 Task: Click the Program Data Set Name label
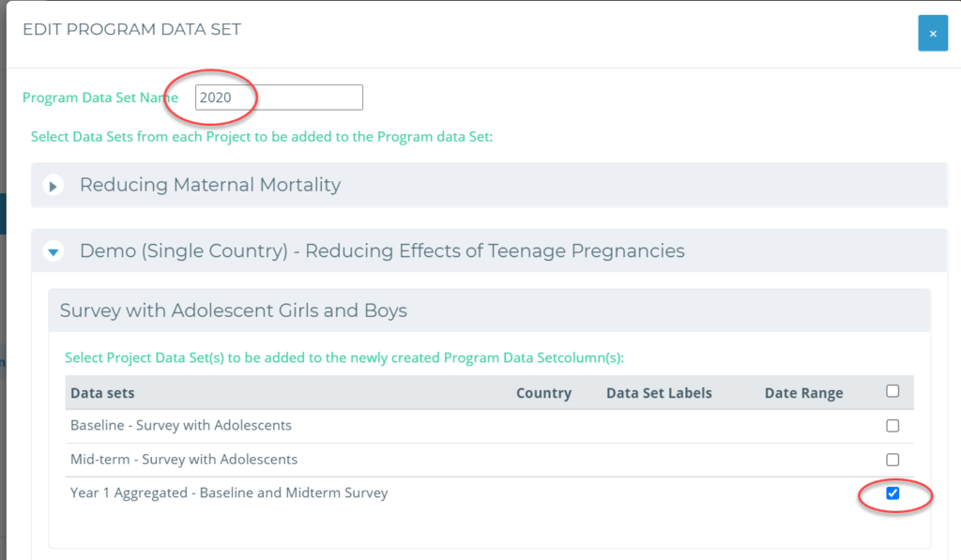99,98
